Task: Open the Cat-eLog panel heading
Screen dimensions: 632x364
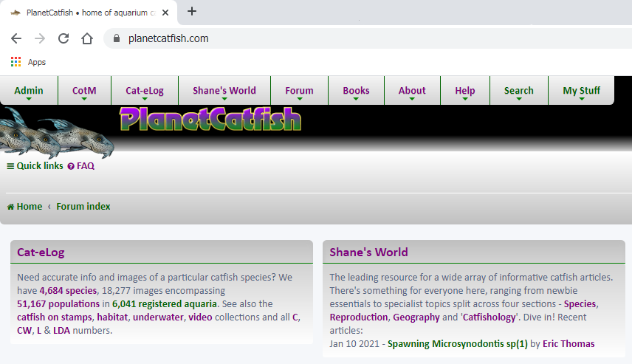Action: pos(41,253)
